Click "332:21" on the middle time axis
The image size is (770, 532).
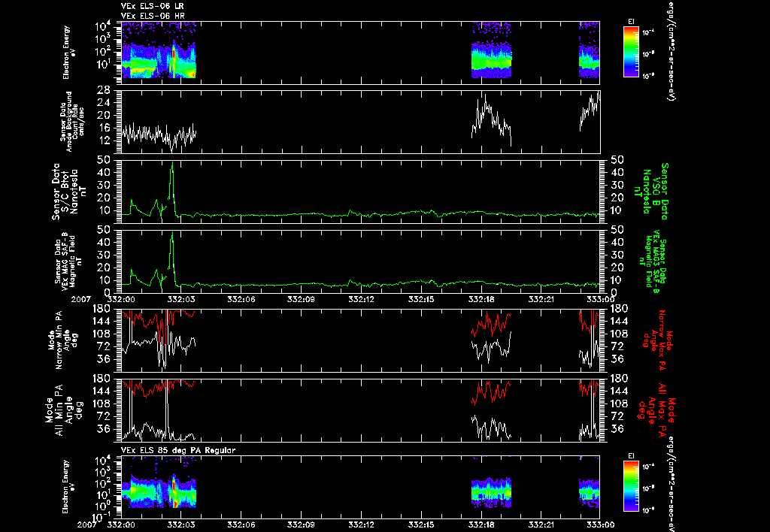point(541,299)
